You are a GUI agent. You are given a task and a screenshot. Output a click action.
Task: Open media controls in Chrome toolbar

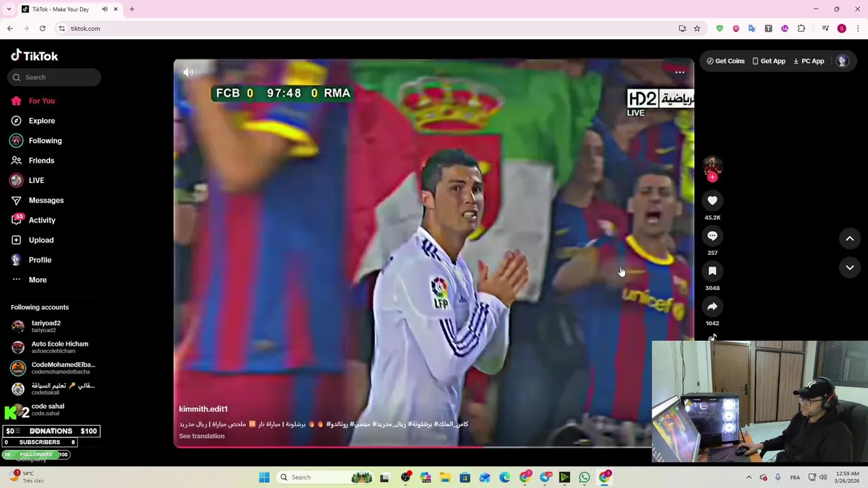(825, 28)
